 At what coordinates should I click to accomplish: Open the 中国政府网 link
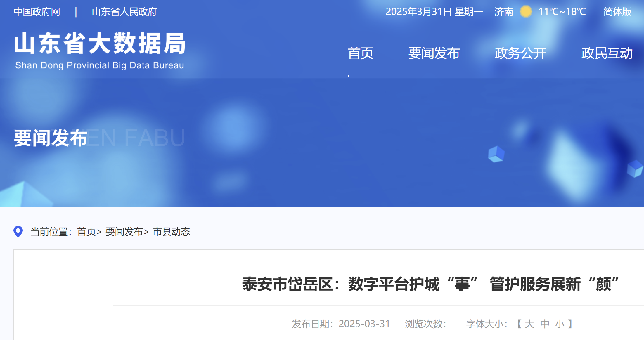pyautogui.click(x=37, y=12)
